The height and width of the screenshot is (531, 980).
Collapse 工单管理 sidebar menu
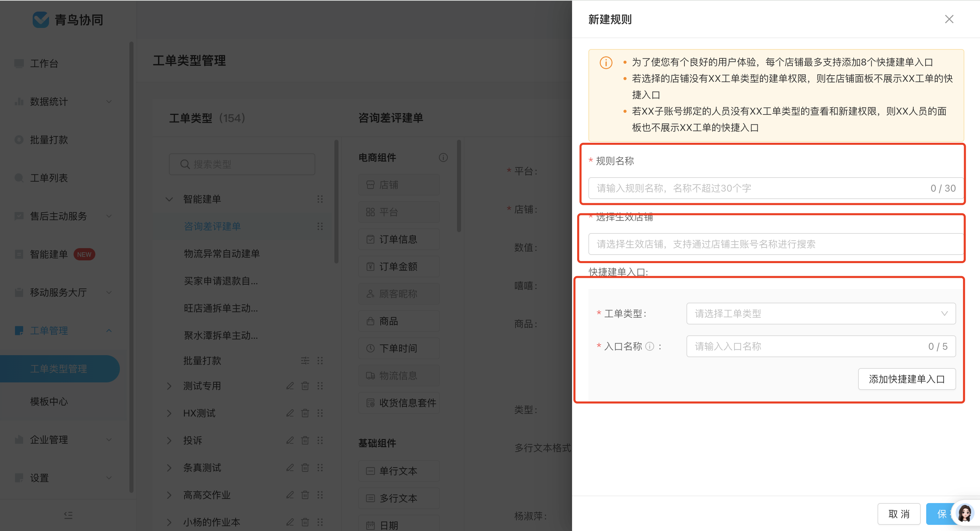[63, 330]
